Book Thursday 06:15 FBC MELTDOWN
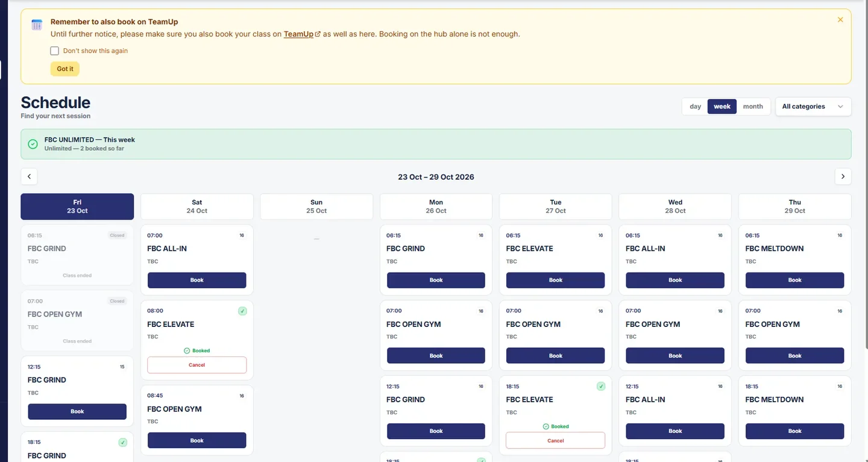Image resolution: width=868 pixels, height=462 pixels. tap(795, 280)
